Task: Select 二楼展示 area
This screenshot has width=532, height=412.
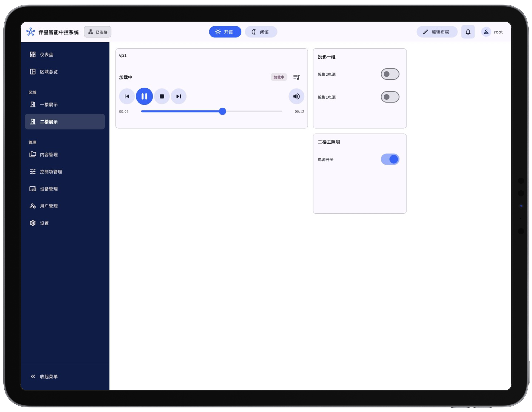Action: point(65,122)
